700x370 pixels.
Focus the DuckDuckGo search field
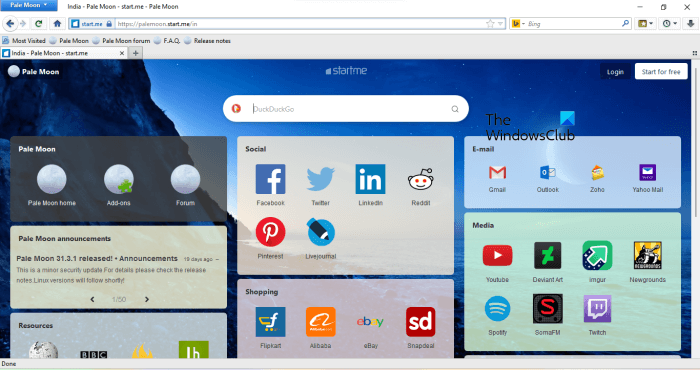(346, 109)
